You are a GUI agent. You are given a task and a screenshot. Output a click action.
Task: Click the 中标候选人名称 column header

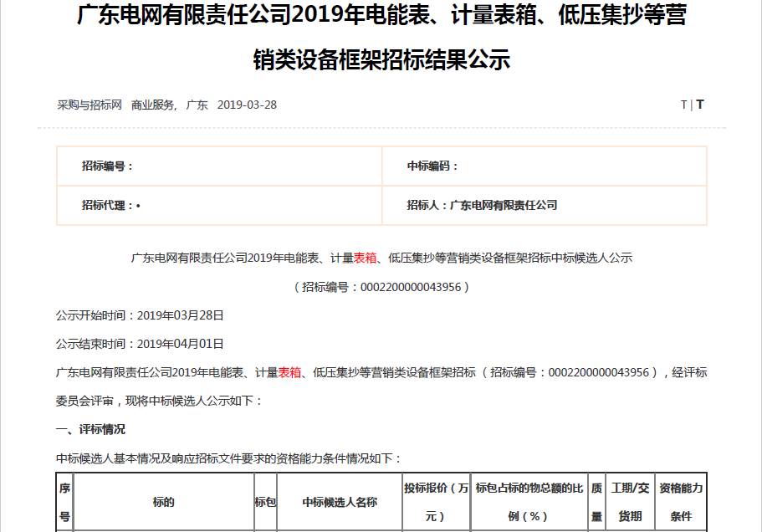tap(340, 502)
